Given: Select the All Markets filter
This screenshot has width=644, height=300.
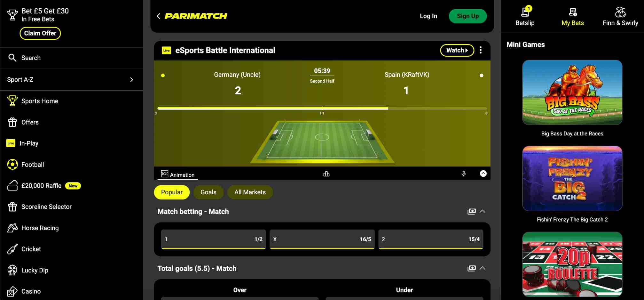Looking at the screenshot, I should 250,192.
